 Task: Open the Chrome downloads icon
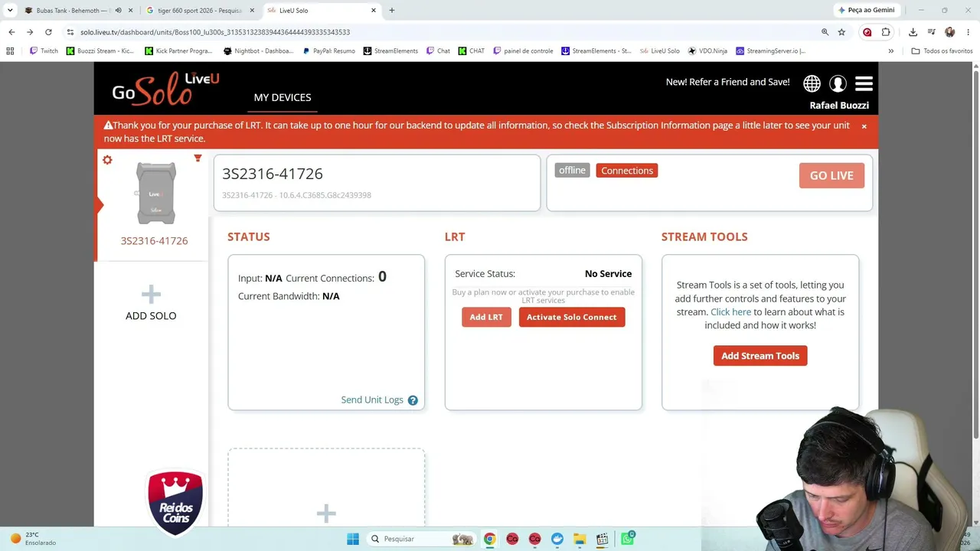pos(913,32)
